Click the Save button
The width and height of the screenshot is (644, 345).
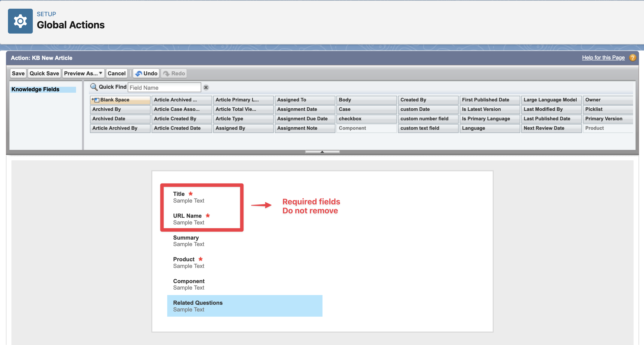pyautogui.click(x=18, y=73)
